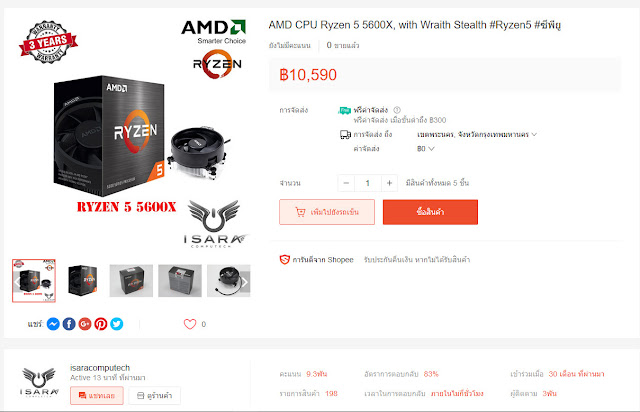Share product on Facebook icon

69,324
